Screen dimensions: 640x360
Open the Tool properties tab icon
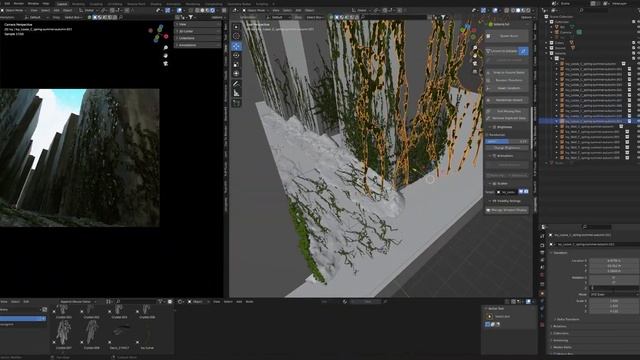542,236
